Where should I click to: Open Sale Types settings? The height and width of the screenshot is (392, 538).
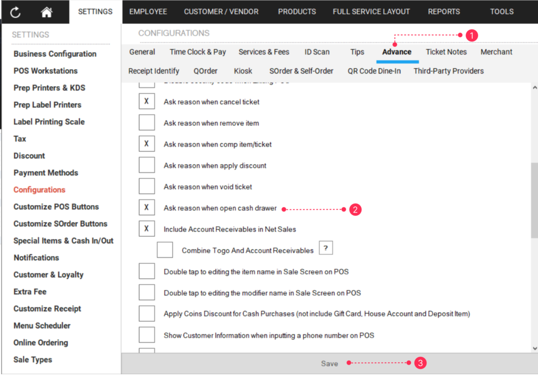point(33,360)
